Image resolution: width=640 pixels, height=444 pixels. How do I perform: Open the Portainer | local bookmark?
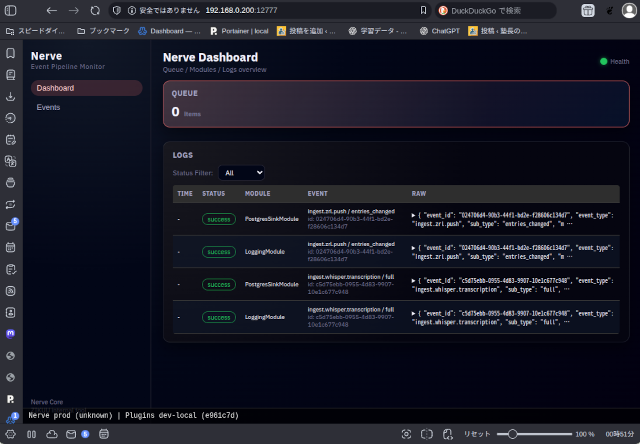click(238, 31)
